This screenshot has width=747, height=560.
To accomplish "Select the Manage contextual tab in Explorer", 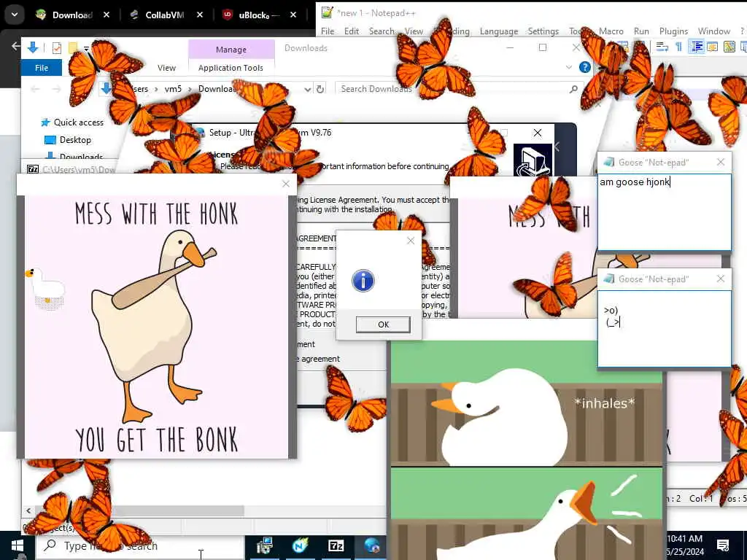I will [x=231, y=50].
